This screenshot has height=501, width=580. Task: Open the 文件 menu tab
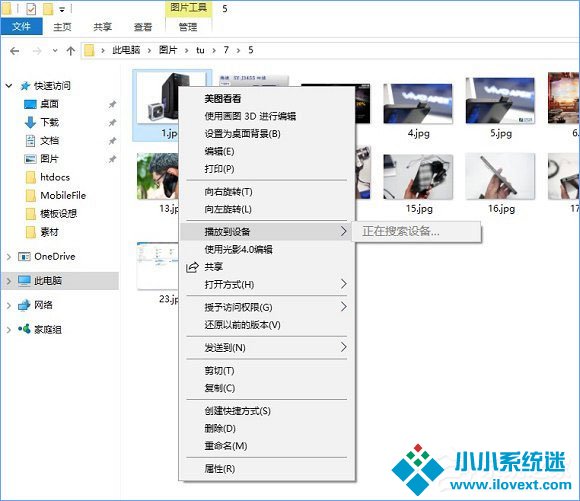[x=21, y=27]
